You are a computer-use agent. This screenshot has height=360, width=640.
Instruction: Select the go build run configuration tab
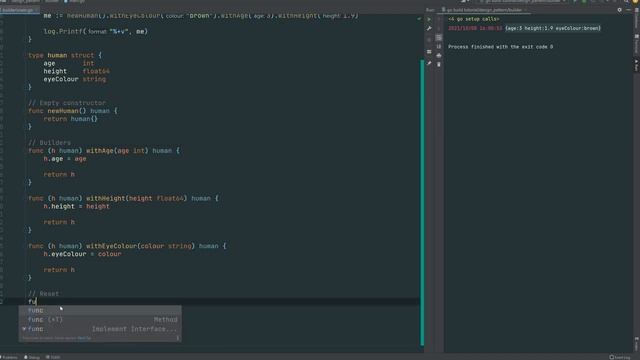[x=484, y=10]
